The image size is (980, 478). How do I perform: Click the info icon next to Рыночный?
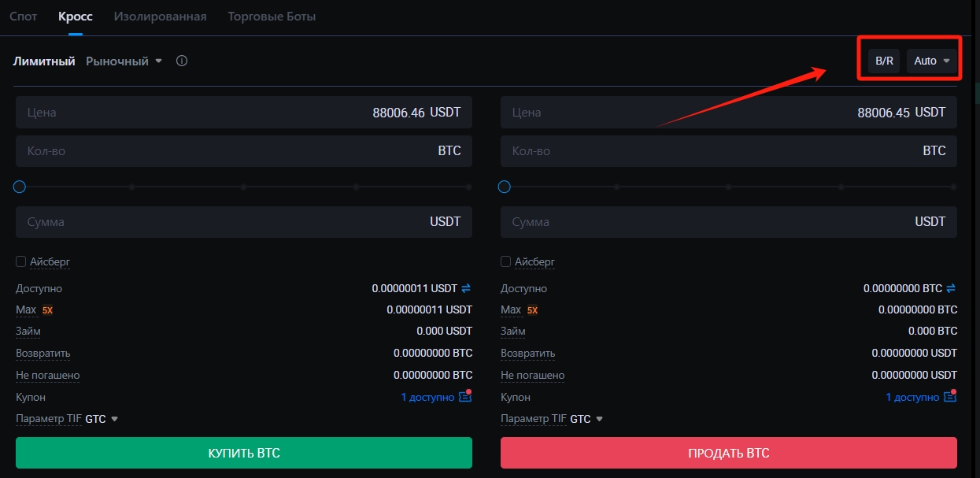(x=182, y=61)
